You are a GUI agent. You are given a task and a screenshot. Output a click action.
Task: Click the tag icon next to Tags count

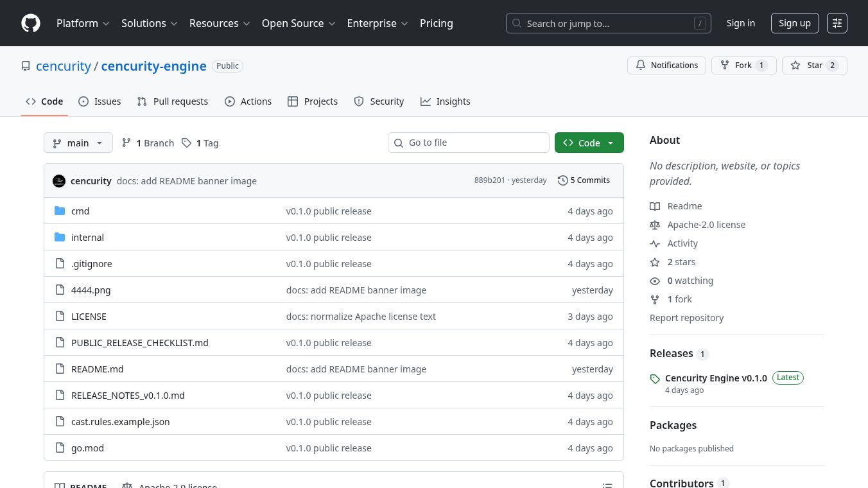(186, 143)
